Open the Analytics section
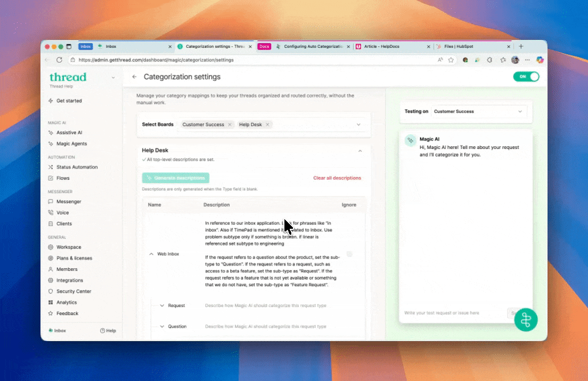 pyautogui.click(x=67, y=303)
